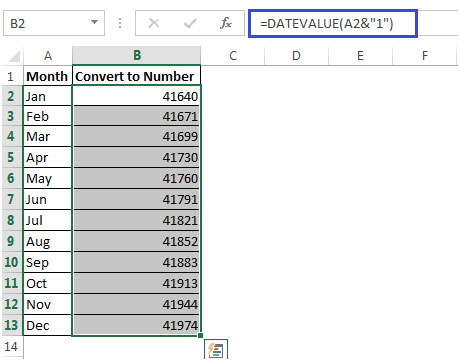Image resolution: width=460 pixels, height=361 pixels.
Task: Click the Cancel (X) formula icon
Action: 154,23
